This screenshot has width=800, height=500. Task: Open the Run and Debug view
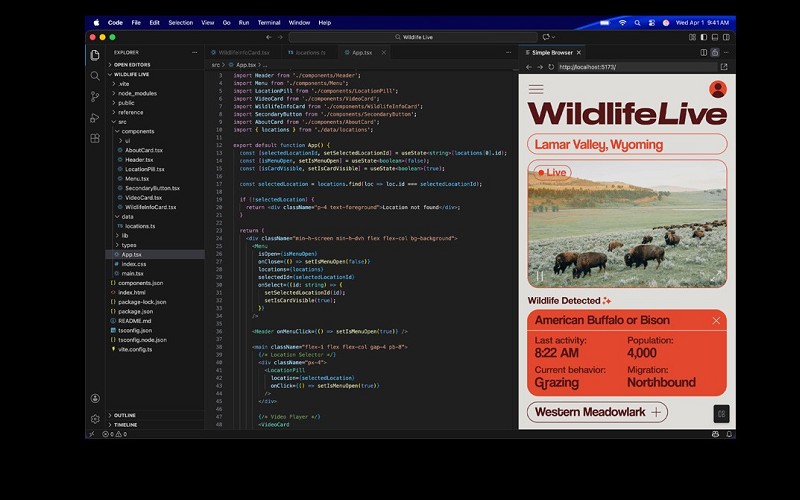(x=95, y=118)
